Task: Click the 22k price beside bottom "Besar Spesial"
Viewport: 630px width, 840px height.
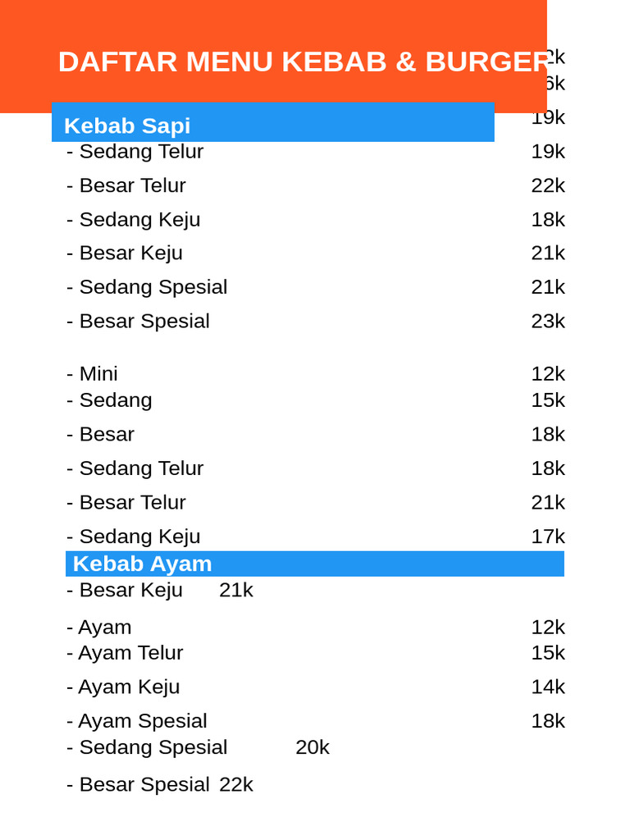Action: pos(236,784)
